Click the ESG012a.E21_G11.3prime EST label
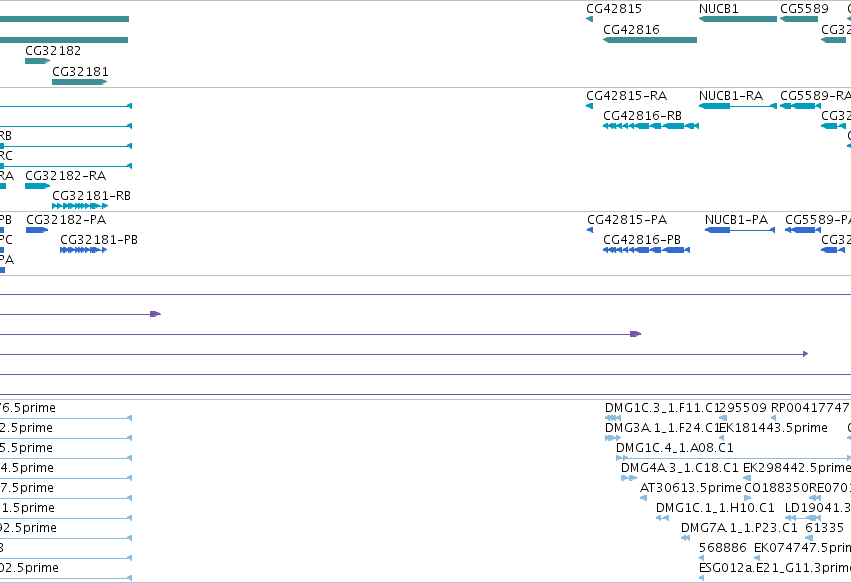 coord(775,567)
